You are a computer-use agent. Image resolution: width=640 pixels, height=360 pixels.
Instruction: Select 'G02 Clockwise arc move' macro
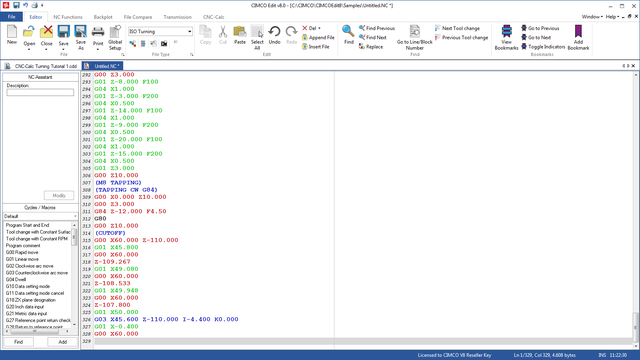pyautogui.click(x=29, y=266)
